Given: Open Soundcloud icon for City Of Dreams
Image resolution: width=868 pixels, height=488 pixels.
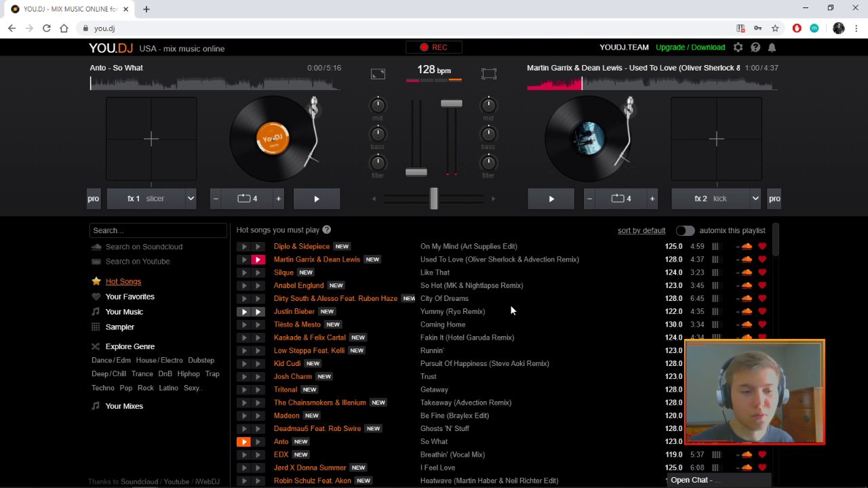Looking at the screenshot, I should [747, 298].
